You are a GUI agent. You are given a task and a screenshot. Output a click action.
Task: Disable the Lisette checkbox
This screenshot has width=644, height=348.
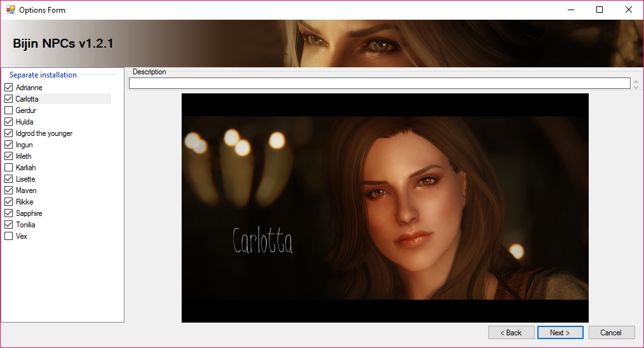pos(9,179)
